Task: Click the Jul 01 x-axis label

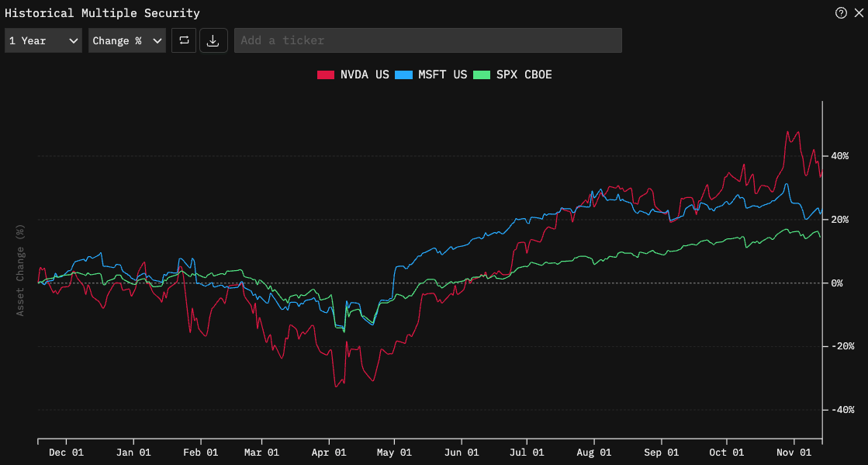Action: pyautogui.click(x=527, y=453)
